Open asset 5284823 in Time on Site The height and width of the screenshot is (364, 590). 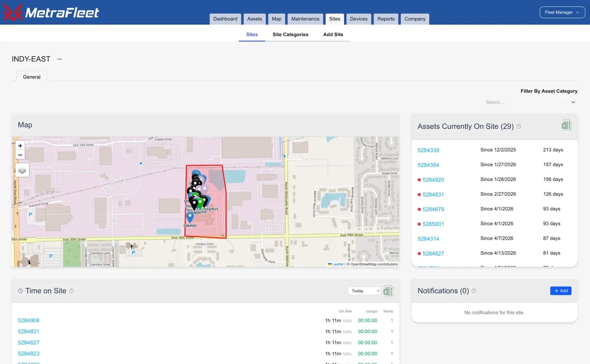pyautogui.click(x=28, y=354)
